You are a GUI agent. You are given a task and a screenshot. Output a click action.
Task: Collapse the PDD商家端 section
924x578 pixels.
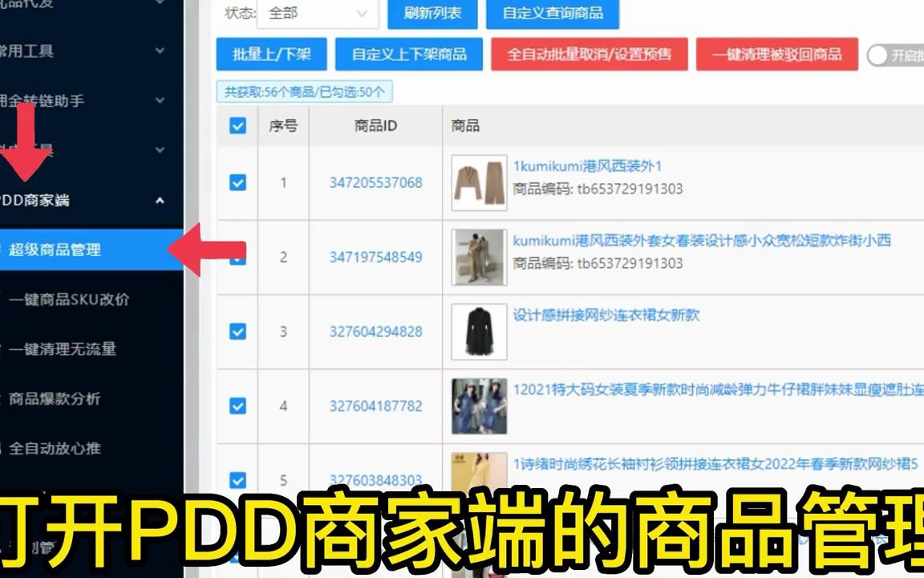pos(160,201)
